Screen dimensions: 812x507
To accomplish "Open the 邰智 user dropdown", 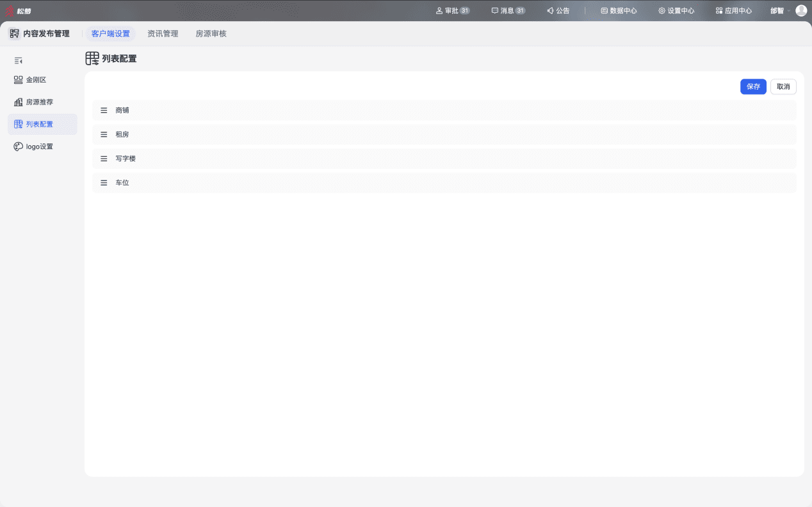I will 779,11.
